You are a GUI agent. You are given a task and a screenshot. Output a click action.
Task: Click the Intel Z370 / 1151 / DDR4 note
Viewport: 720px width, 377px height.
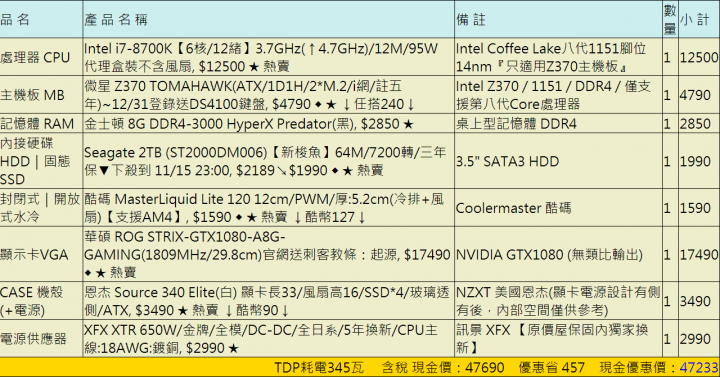[x=553, y=95]
